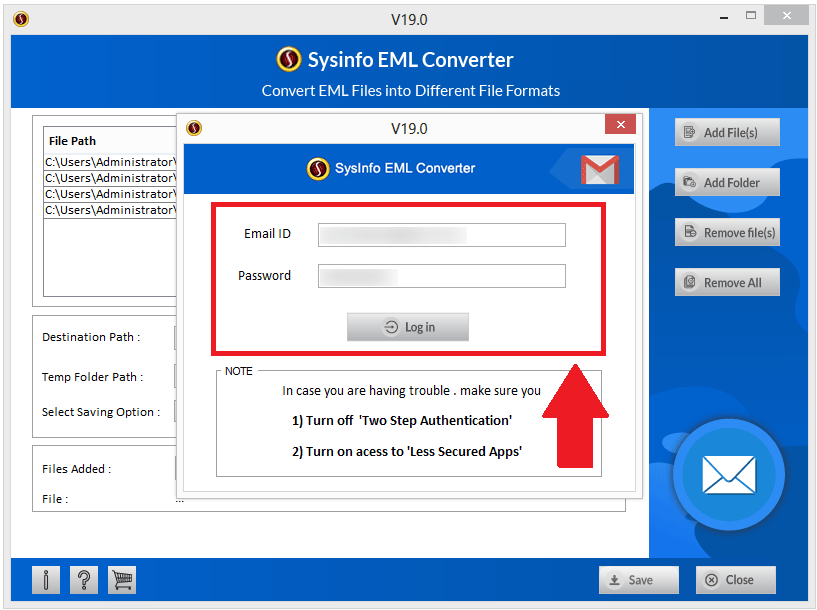Click the large white envelope circle icon
Viewport: 817px width, 610px height.
click(729, 475)
